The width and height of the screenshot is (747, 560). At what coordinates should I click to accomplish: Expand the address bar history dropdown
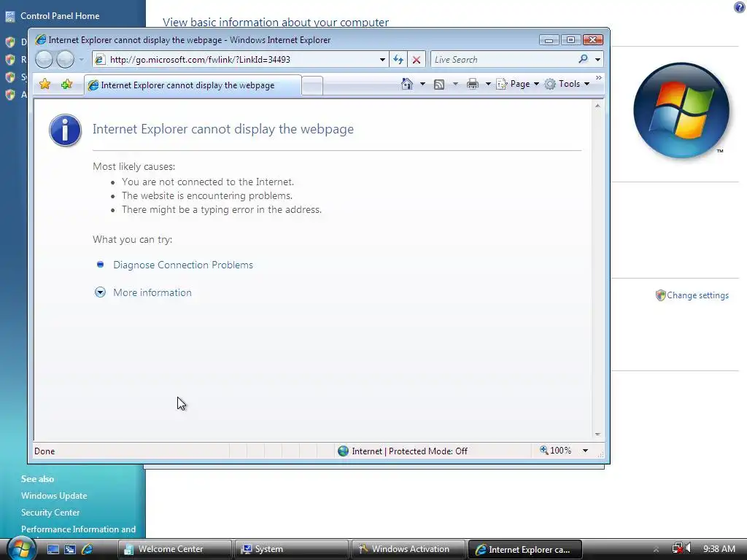(x=382, y=60)
